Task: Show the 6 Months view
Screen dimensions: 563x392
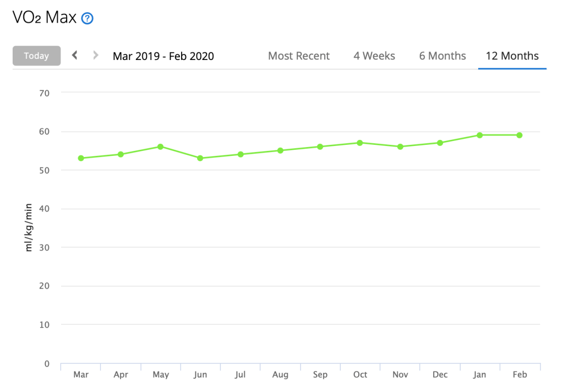Action: coord(442,56)
